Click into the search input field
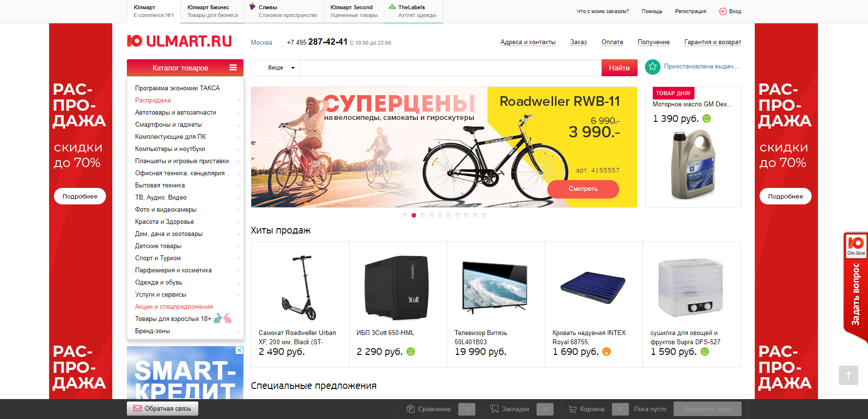This screenshot has width=868, height=419. pyautogui.click(x=451, y=68)
